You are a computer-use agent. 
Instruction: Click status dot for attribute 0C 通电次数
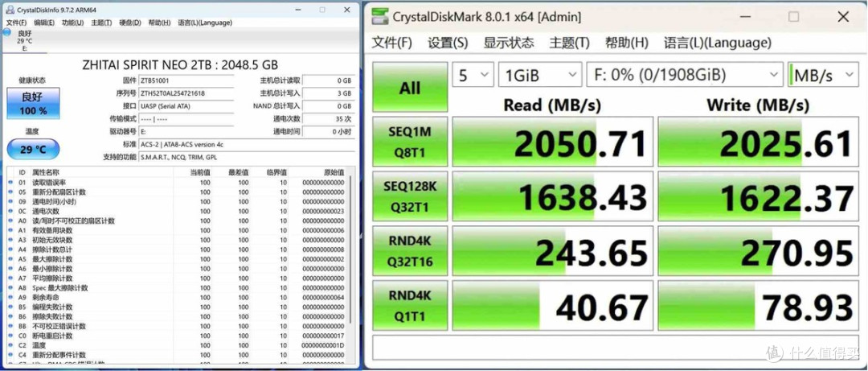point(10,212)
